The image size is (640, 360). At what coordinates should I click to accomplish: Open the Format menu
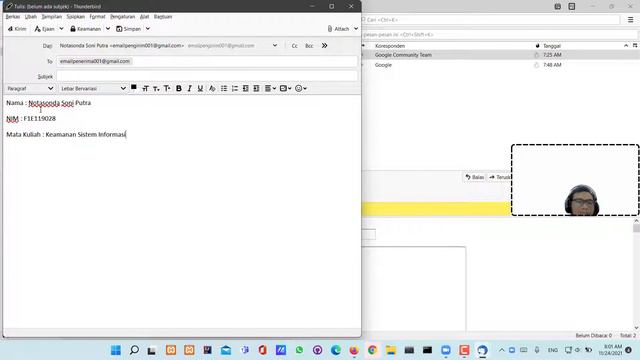pyautogui.click(x=97, y=17)
